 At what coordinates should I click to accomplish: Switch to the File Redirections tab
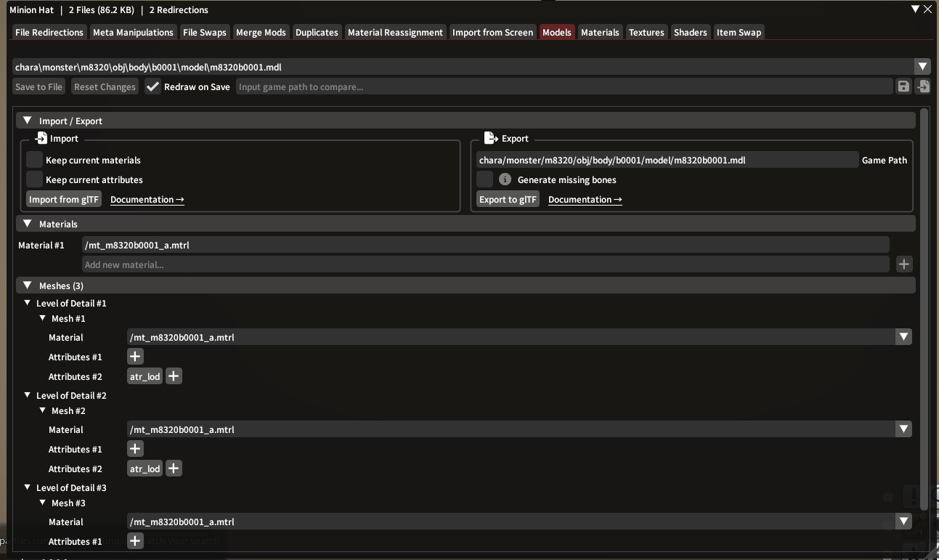(x=49, y=32)
